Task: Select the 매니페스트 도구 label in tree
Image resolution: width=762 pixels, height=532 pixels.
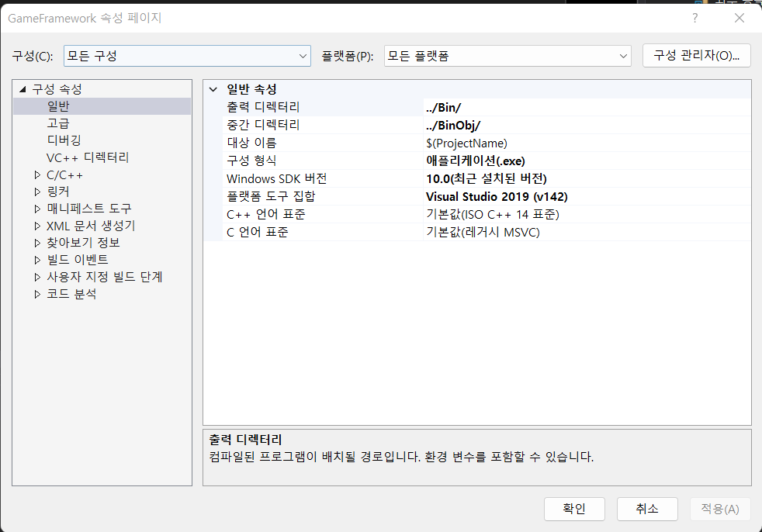Action: coord(89,209)
